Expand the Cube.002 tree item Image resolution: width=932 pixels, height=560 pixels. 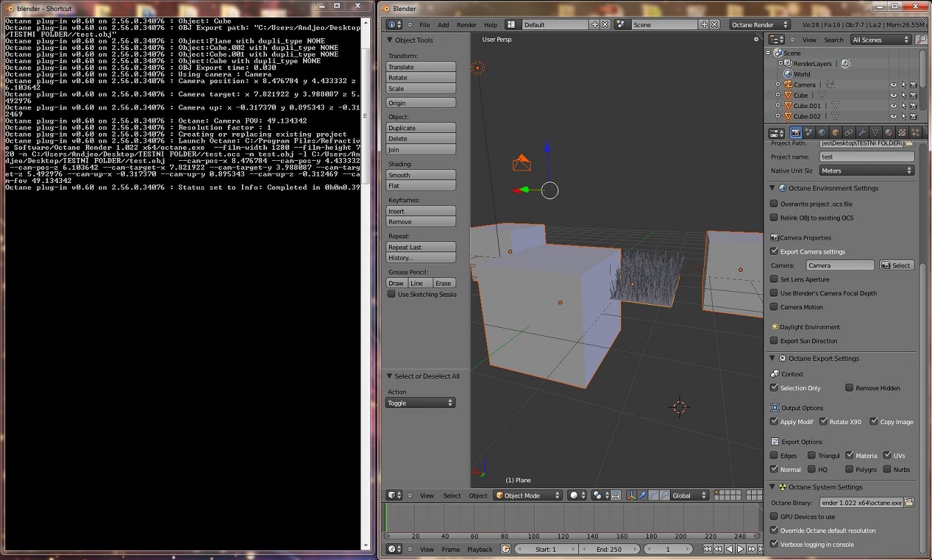click(x=778, y=116)
